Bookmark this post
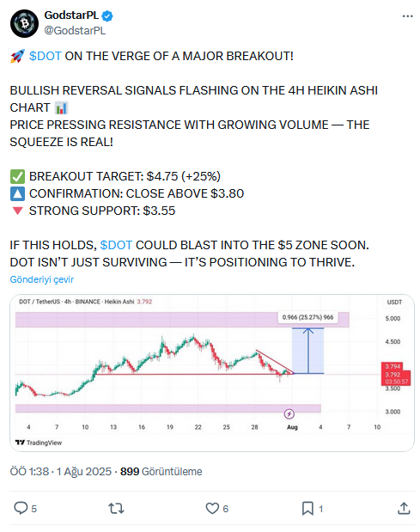Image resolution: width=420 pixels, height=532 pixels. pos(307,508)
